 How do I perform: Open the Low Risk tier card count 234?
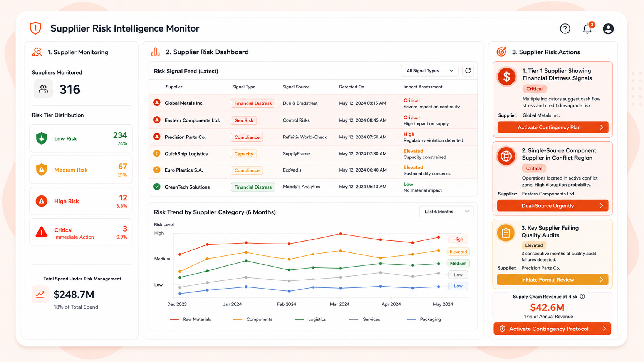click(81, 138)
